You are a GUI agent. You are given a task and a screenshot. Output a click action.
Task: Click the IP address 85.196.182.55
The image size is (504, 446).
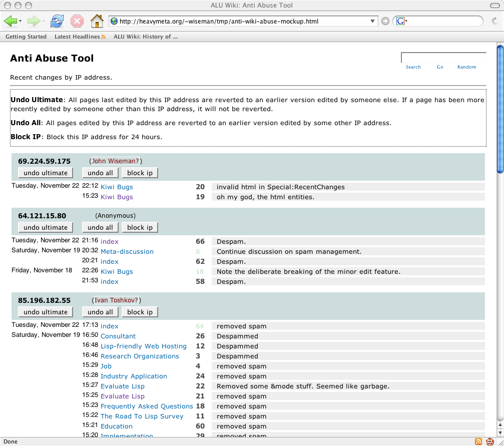[44, 301]
